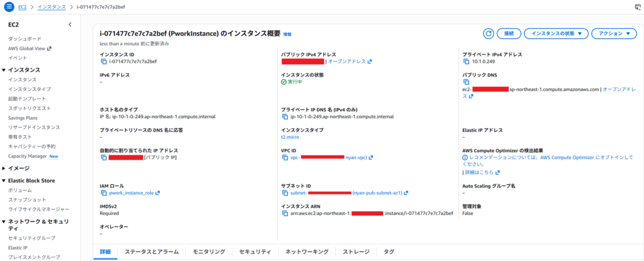The height and width of the screenshot is (261, 644).
Task: Open the hamburger navigation menu
Action: pos(9,6)
